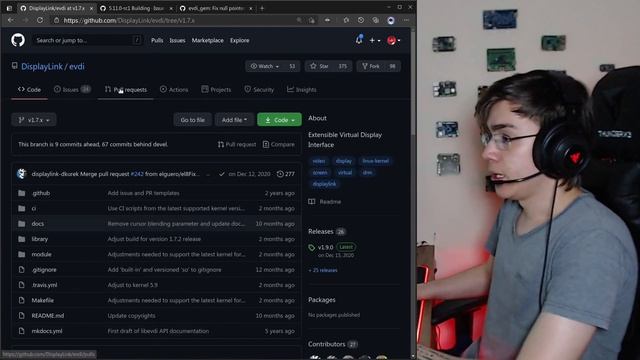Switch to the Pull requests tab

point(126,89)
